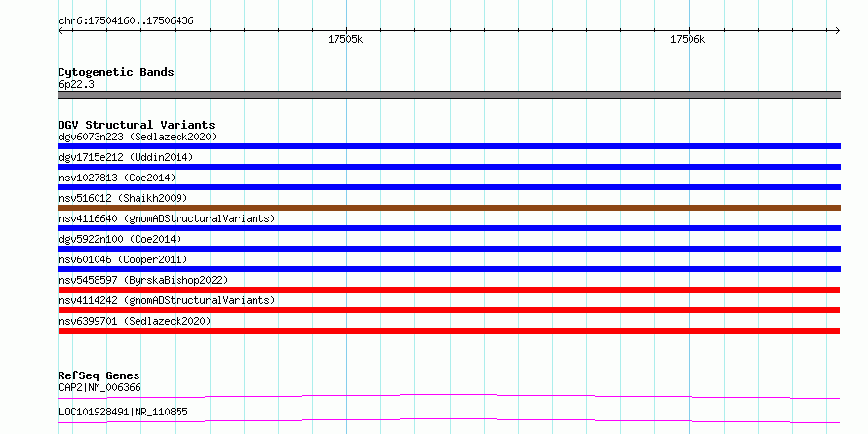
Task: Click the blue bar for dgv1715e212
Action: (x=449, y=167)
